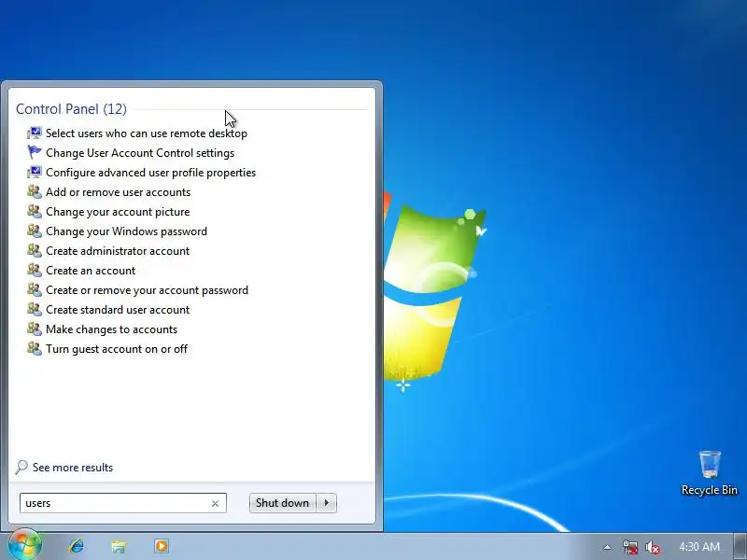Click the icon beside Select users remote desktop

(x=35, y=133)
